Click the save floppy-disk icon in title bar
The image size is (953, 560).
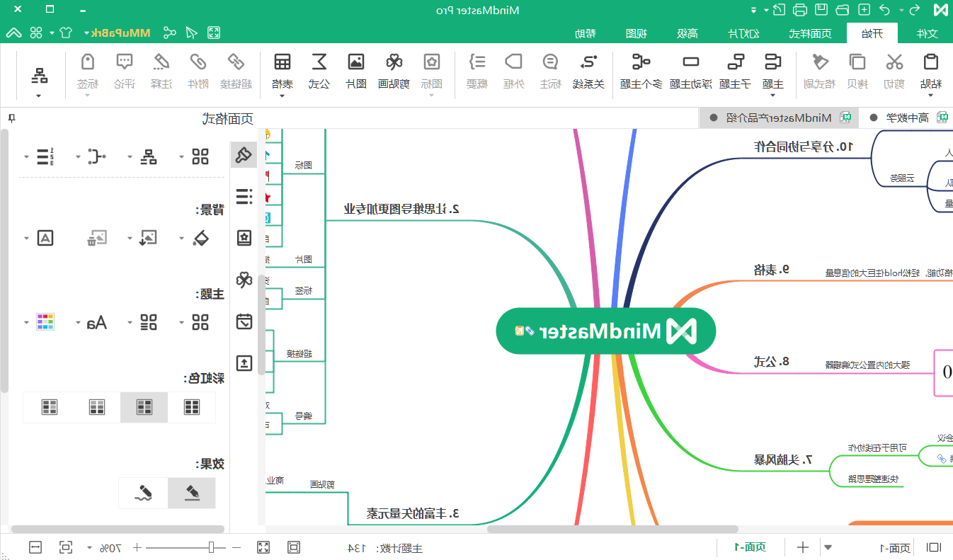pyautogui.click(x=821, y=10)
